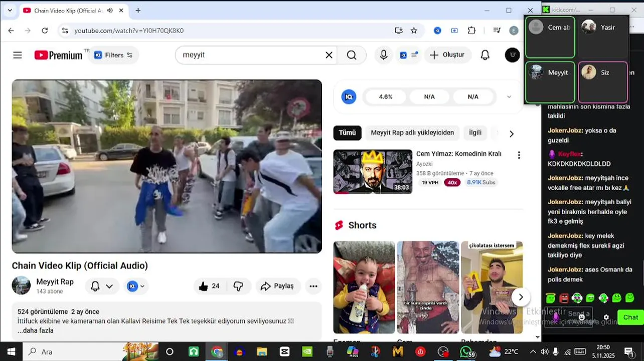Open the baby with bottle Short

[364, 287]
